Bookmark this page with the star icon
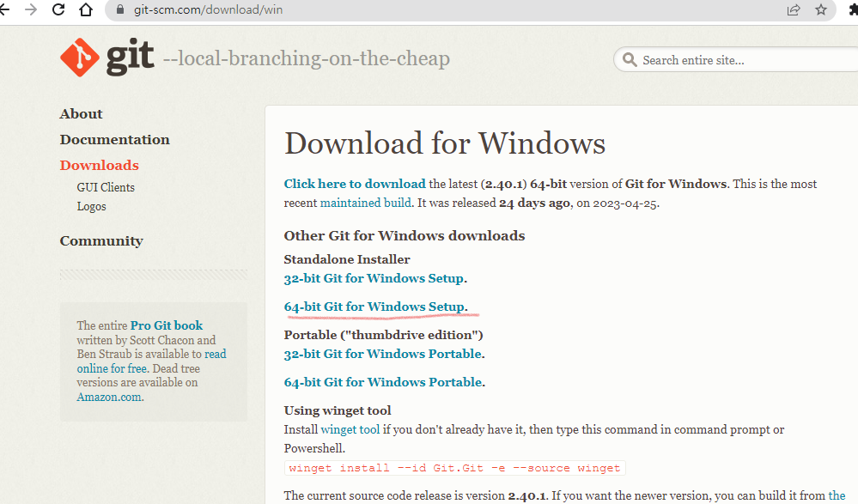858x504 pixels. 821,9
